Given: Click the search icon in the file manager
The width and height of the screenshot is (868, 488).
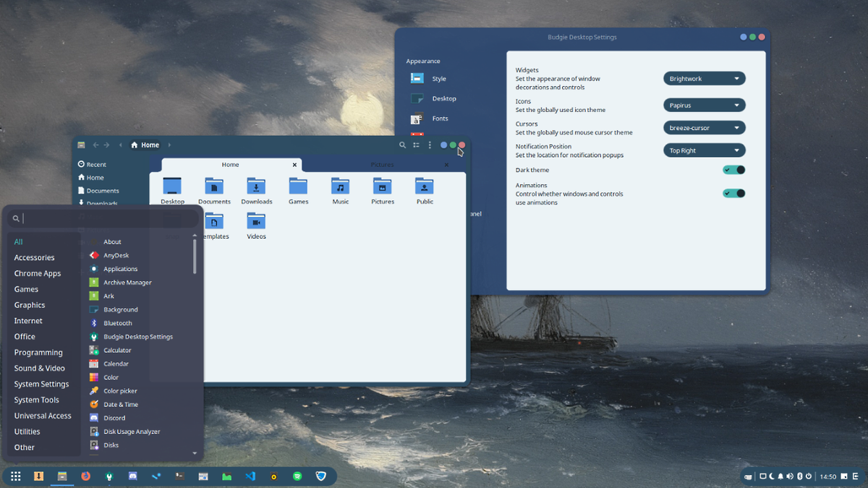Looking at the screenshot, I should [x=402, y=145].
